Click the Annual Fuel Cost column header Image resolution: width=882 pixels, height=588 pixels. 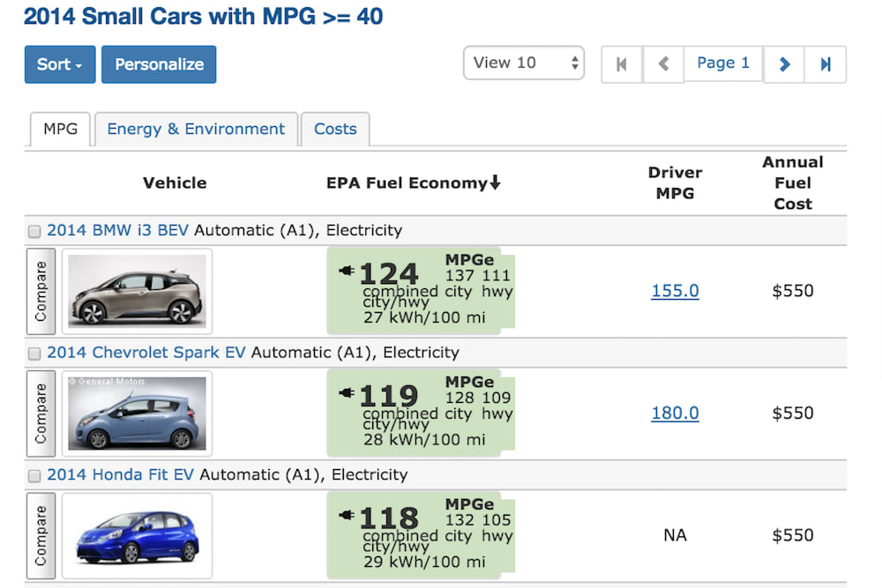pos(793,182)
